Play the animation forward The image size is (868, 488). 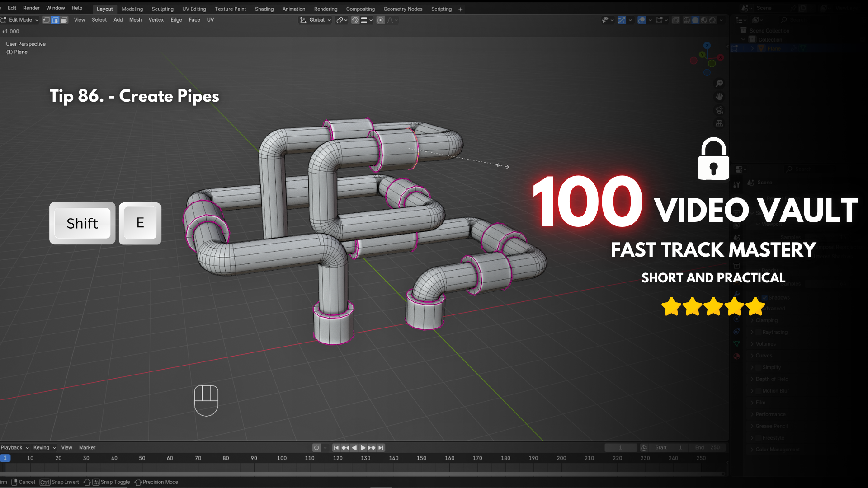(363, 447)
